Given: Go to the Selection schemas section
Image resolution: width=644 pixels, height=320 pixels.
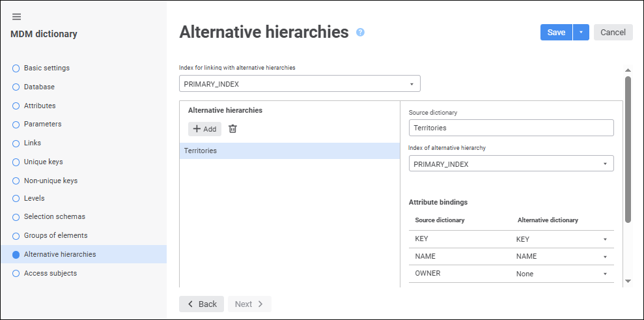Looking at the screenshot, I should coord(54,216).
